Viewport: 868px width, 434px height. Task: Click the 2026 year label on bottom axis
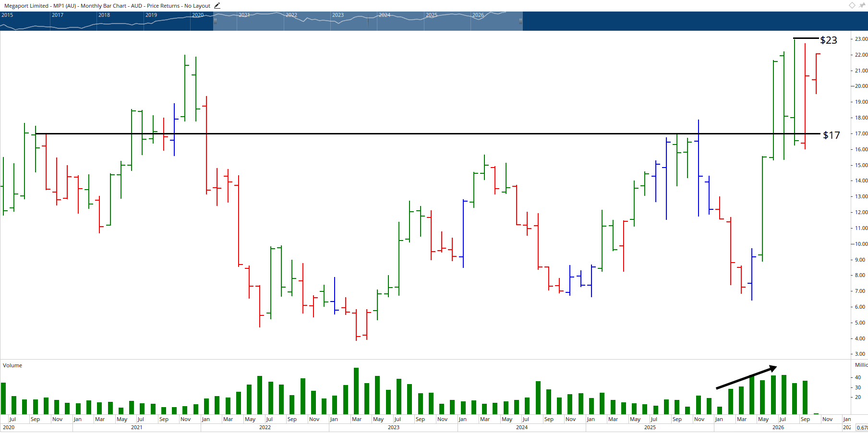click(x=778, y=428)
